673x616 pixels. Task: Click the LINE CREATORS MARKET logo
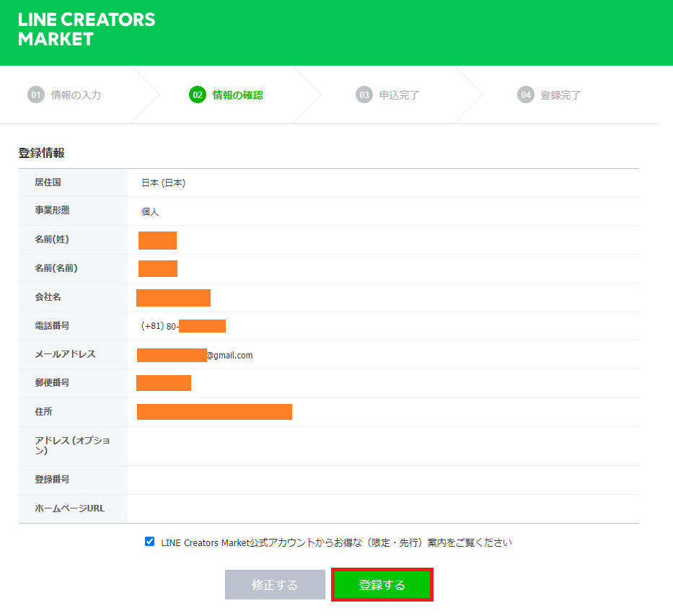pyautogui.click(x=87, y=29)
